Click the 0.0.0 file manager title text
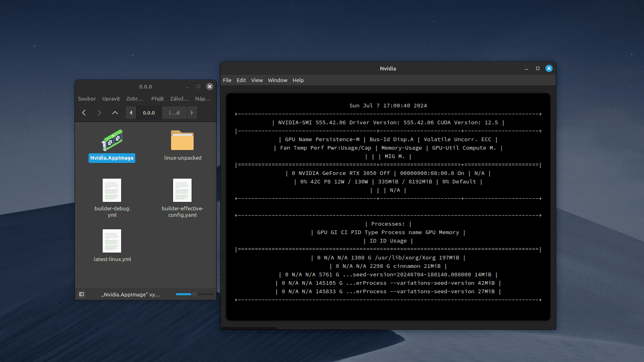The image size is (644, 362). coord(146,86)
